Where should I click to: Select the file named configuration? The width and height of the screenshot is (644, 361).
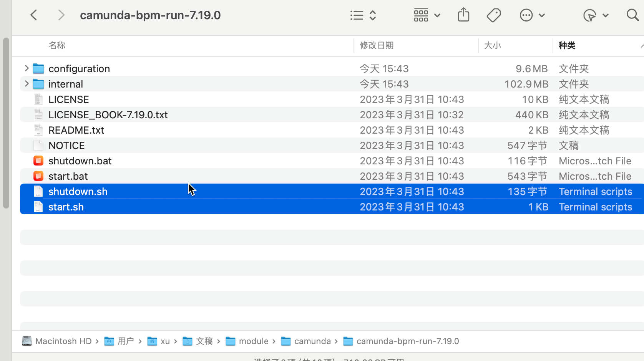[x=79, y=69]
